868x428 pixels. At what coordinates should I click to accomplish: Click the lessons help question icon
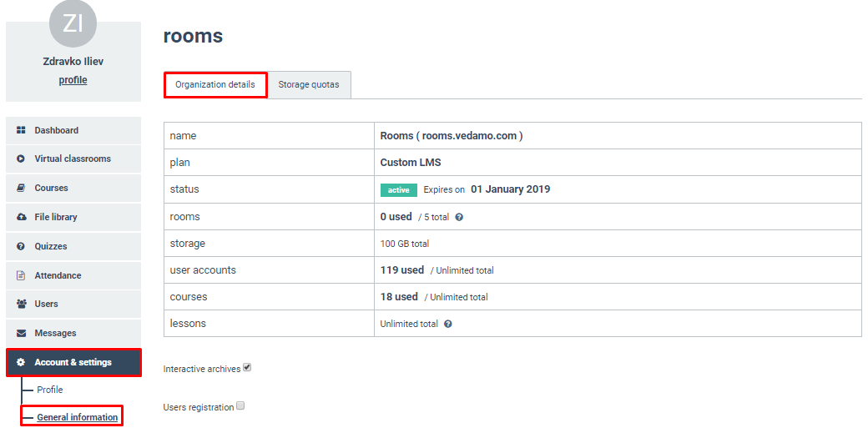pos(448,324)
